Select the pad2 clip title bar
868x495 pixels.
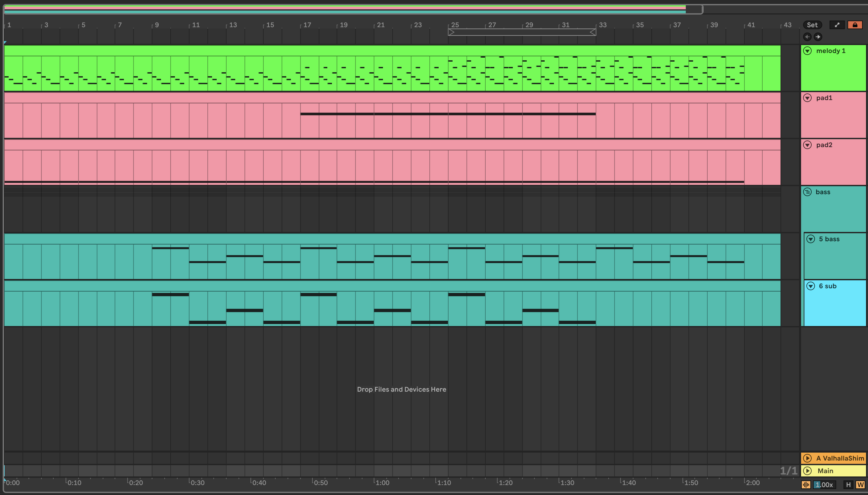pyautogui.click(x=392, y=145)
